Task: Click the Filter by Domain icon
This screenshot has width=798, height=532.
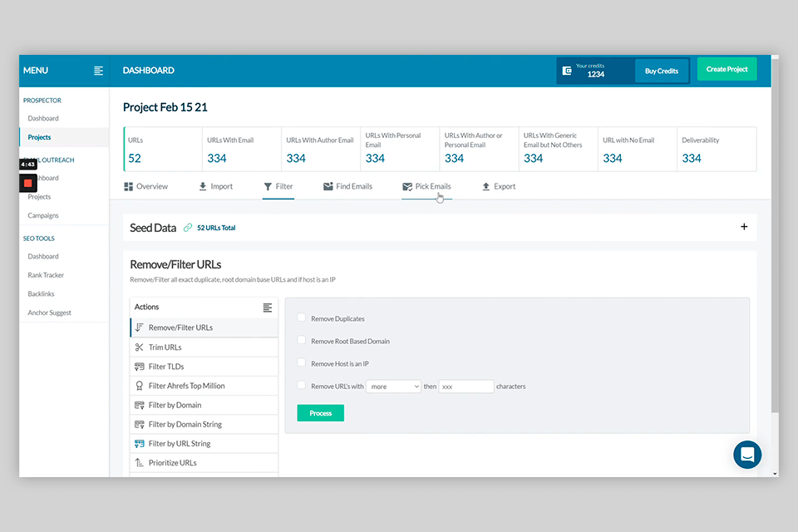Action: (139, 406)
